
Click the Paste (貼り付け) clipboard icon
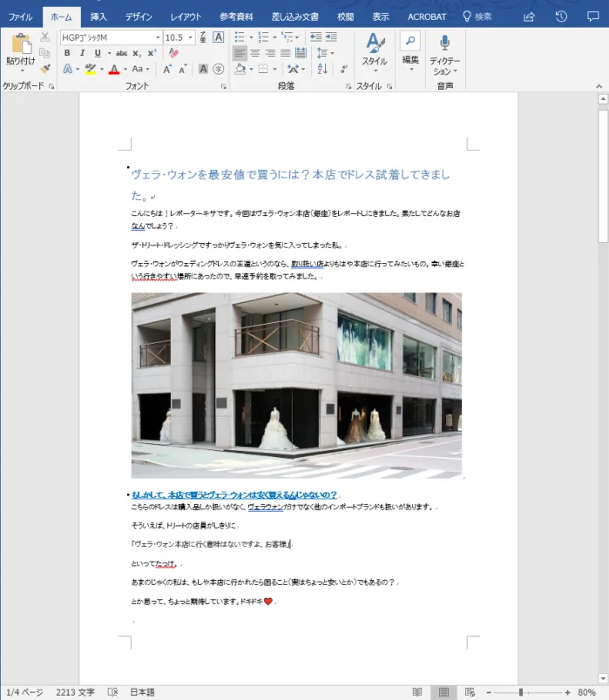point(21,44)
